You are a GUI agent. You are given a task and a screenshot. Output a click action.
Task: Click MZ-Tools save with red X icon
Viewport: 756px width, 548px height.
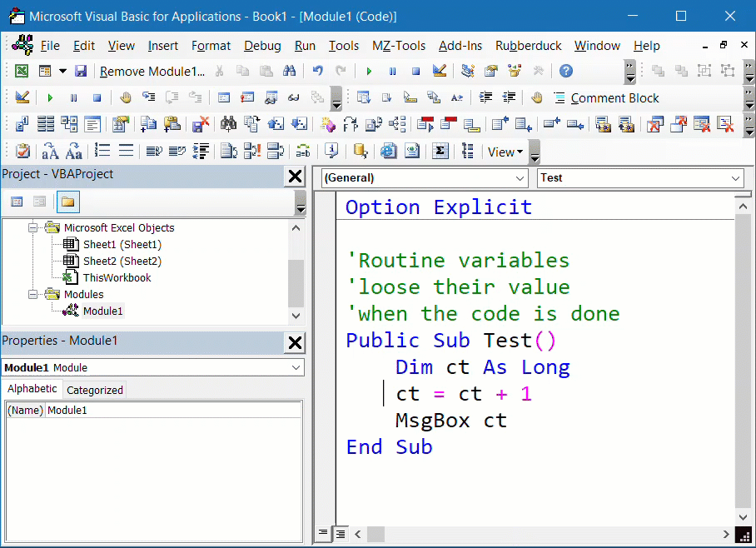click(201, 124)
